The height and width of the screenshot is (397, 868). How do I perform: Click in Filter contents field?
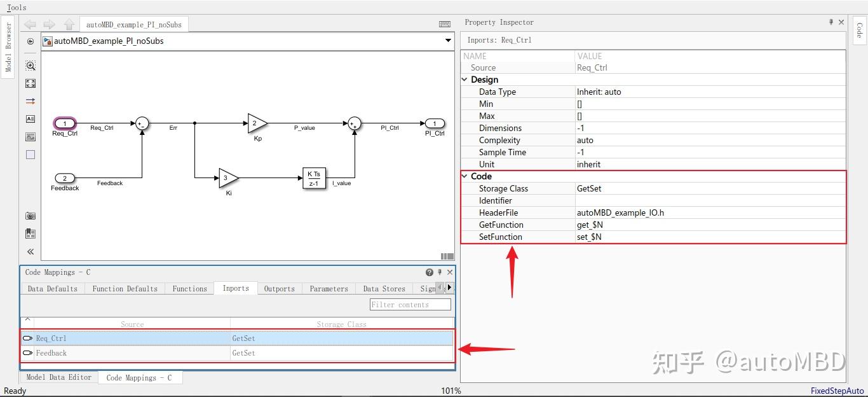point(410,305)
